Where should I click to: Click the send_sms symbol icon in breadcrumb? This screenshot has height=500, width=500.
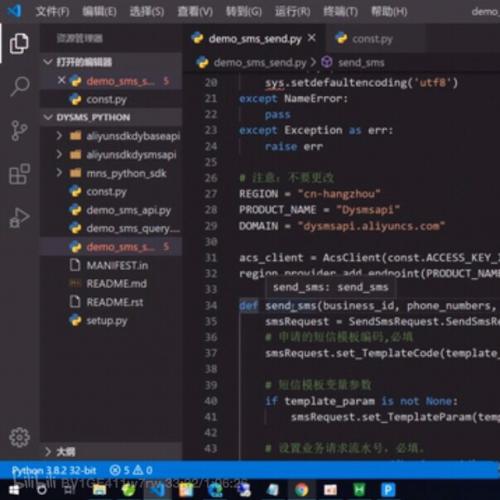point(327,62)
